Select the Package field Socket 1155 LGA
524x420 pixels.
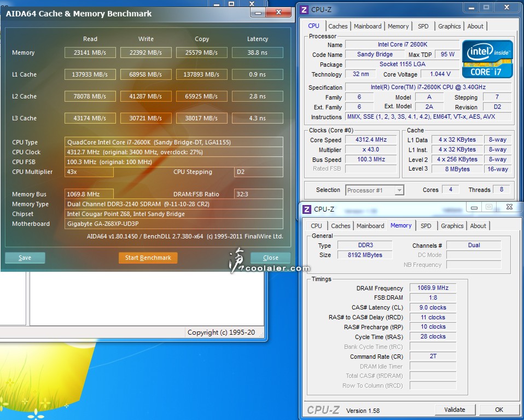[x=403, y=64]
